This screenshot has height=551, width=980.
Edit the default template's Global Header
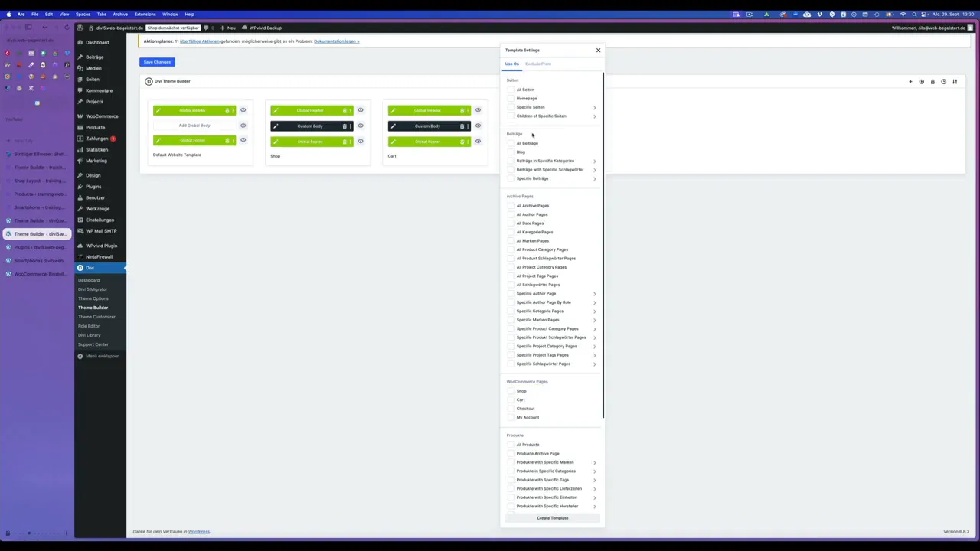coord(158,110)
